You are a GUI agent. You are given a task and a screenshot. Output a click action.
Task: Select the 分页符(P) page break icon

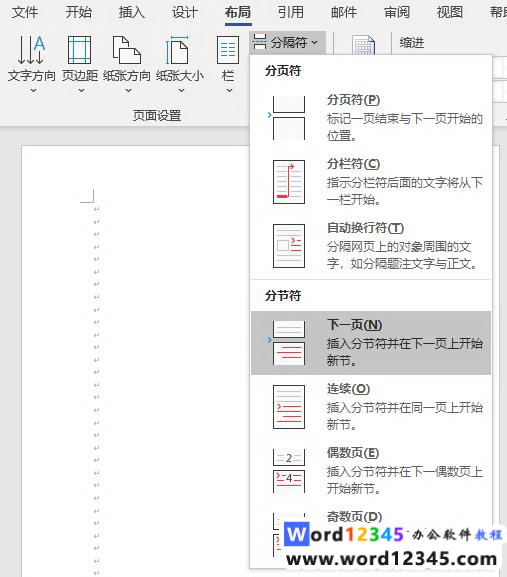pyautogui.click(x=288, y=118)
